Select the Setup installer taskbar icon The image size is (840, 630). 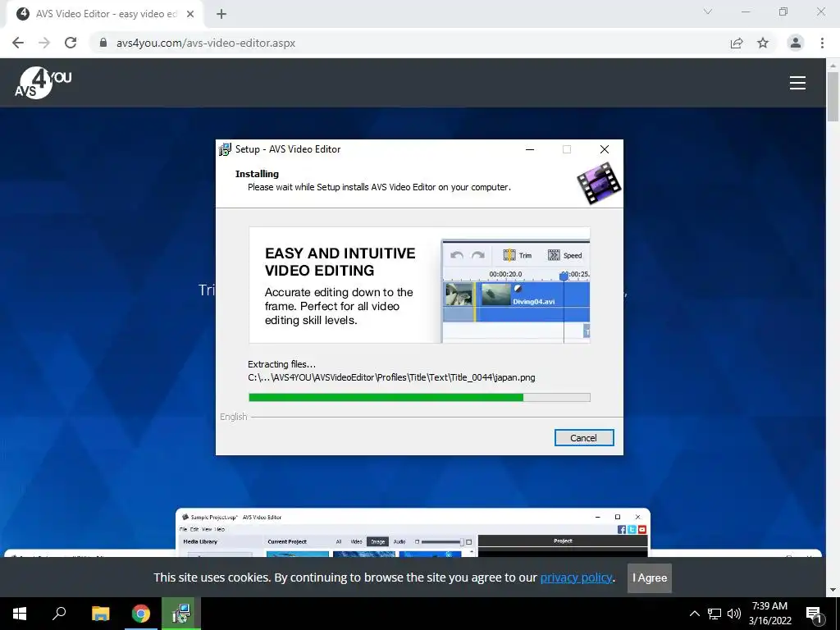pyautogui.click(x=181, y=614)
